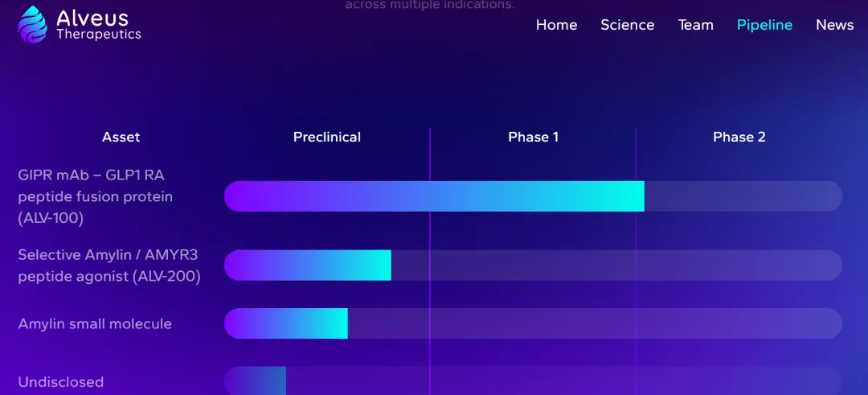Click the ALV-100 progress bar
This screenshot has height=395, width=868.
tap(434, 196)
